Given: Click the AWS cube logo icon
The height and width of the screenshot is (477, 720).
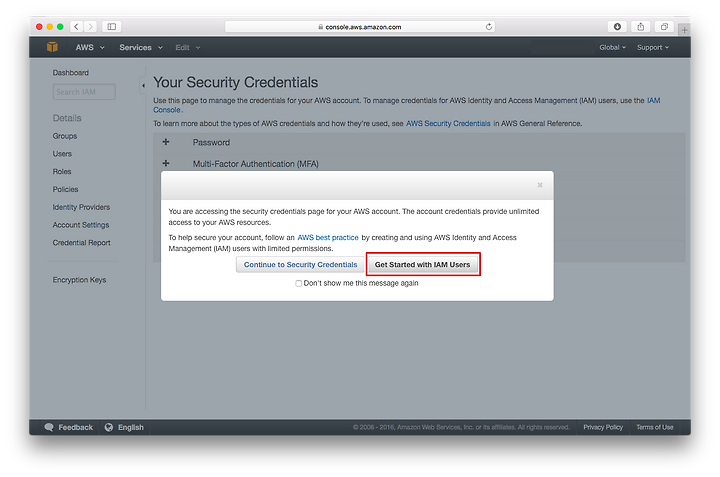Looking at the screenshot, I should point(52,47).
